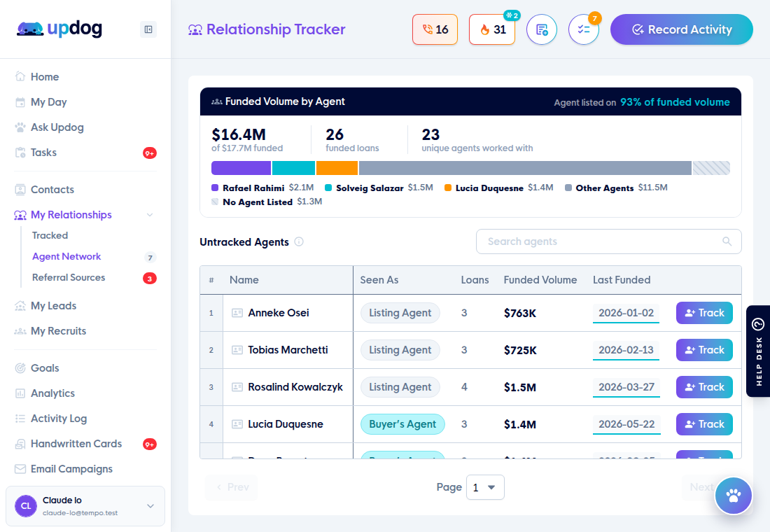Click the updog logo
Viewport: 770px width, 532px height.
(59, 29)
